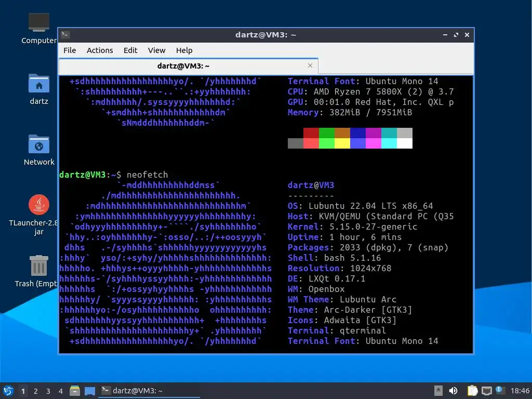Click the 'Host: KVM/QEMU' line
Screen dimensions: 532x399
point(370,216)
